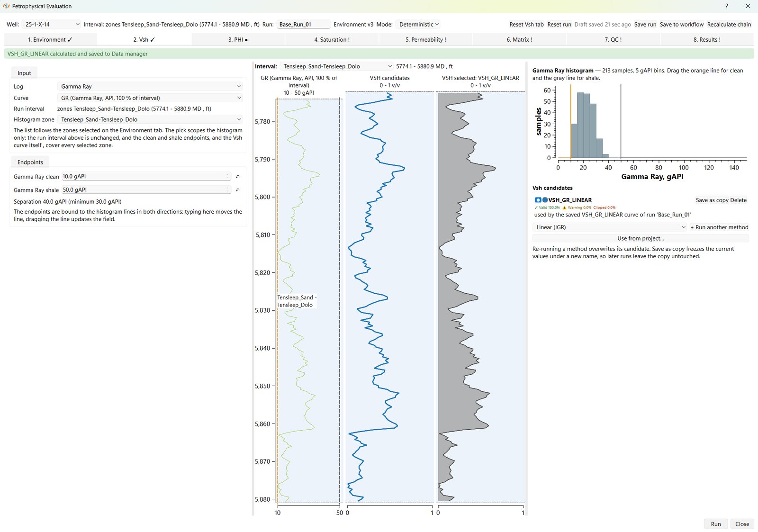Open the Log Gamma Ray dropdown
Screen dimensions: 758x532
[x=150, y=86]
